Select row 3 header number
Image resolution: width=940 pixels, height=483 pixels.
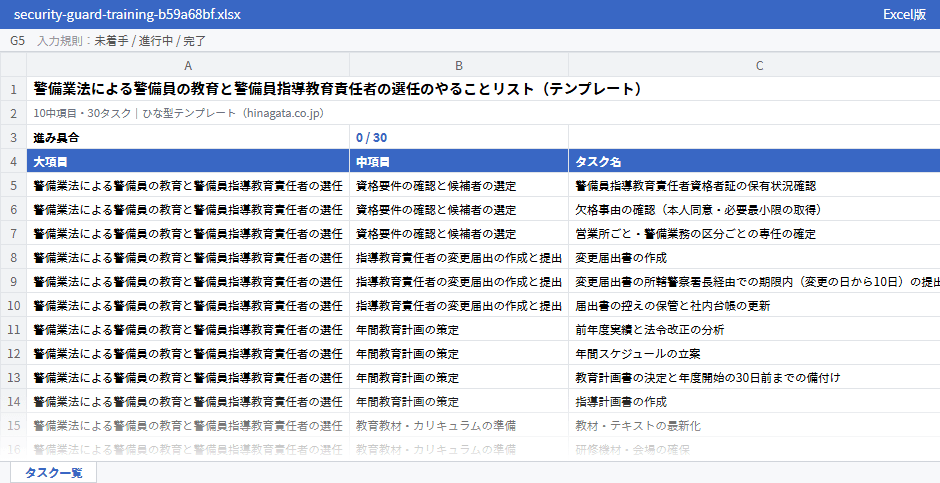(x=13, y=137)
